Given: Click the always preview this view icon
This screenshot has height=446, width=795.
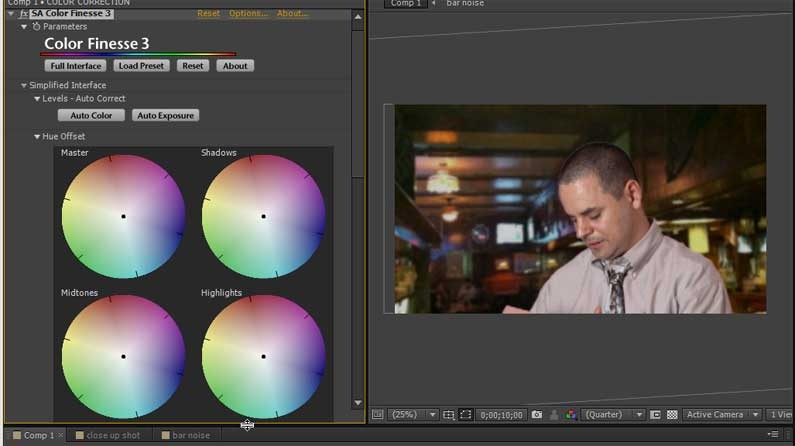Looking at the screenshot, I should pos(377,415).
